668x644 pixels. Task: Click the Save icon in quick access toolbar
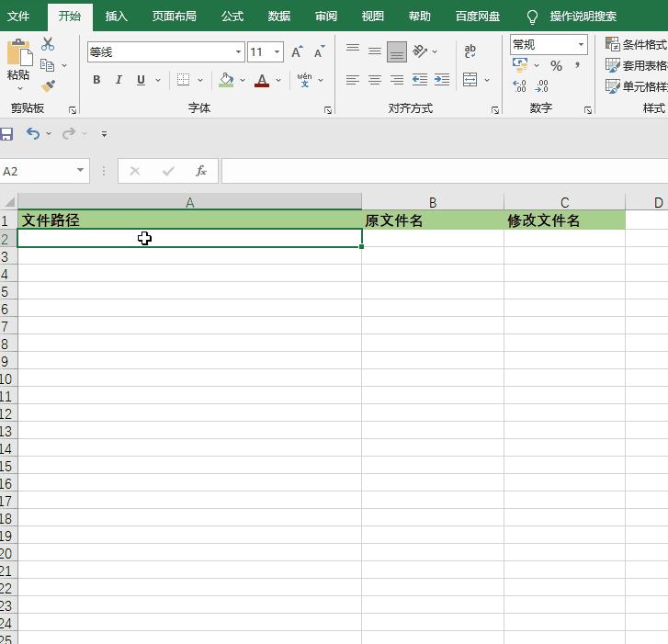click(x=6, y=134)
